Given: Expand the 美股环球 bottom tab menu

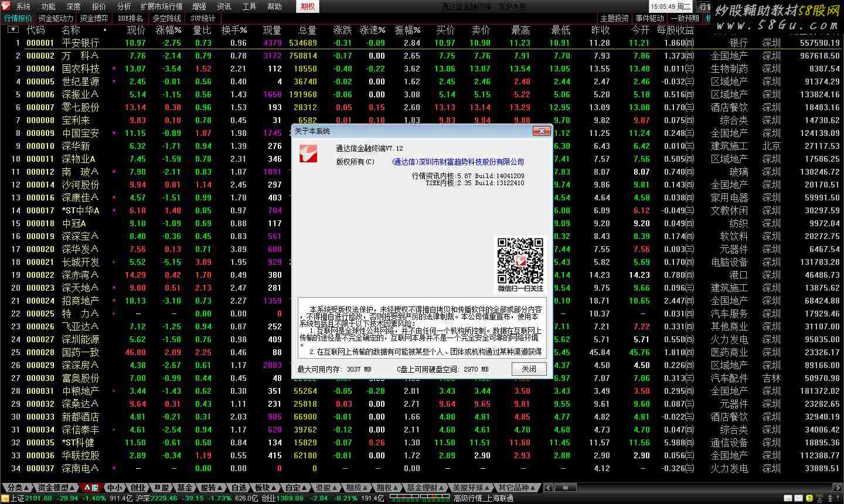Looking at the screenshot, I should (471, 488).
